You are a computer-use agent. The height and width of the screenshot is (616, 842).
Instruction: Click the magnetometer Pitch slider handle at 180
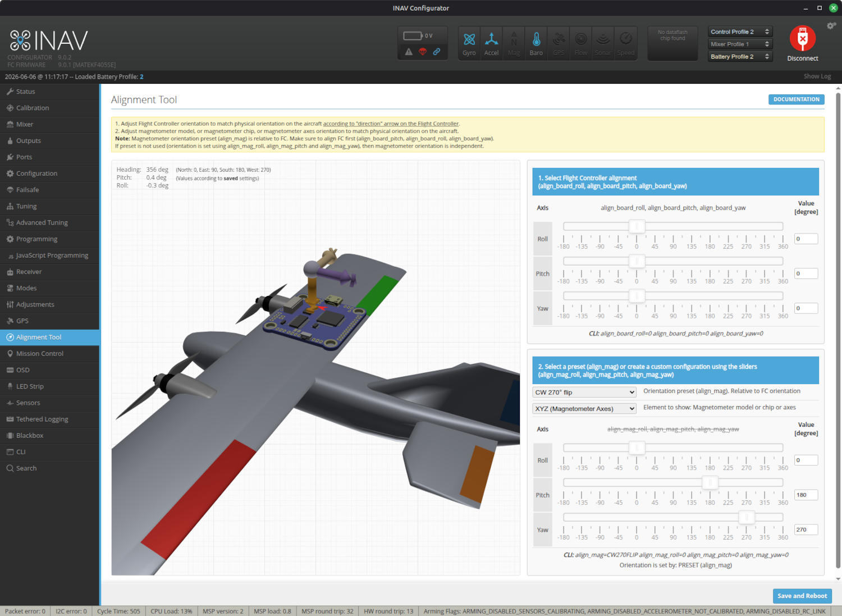(x=710, y=482)
